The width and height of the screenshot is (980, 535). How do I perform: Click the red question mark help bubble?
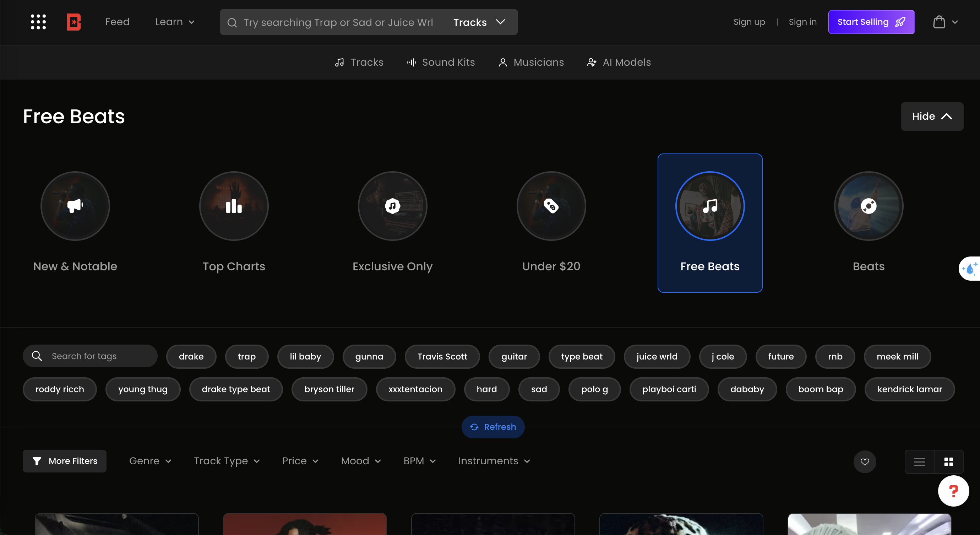[953, 491]
